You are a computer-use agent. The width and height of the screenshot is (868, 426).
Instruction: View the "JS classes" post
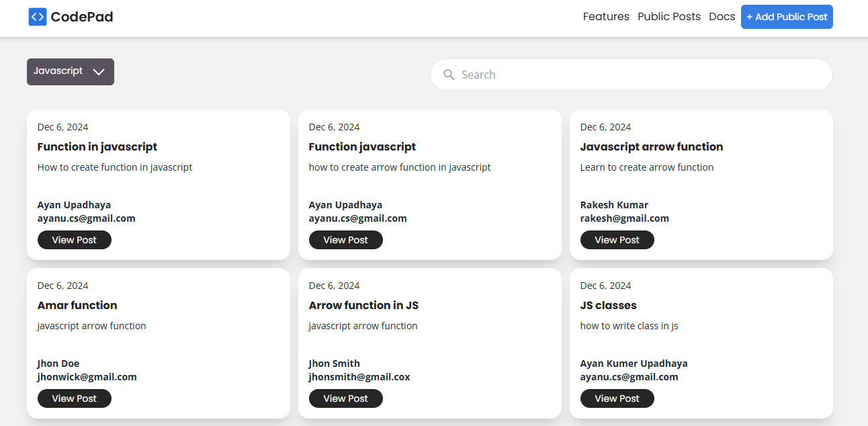click(x=617, y=398)
